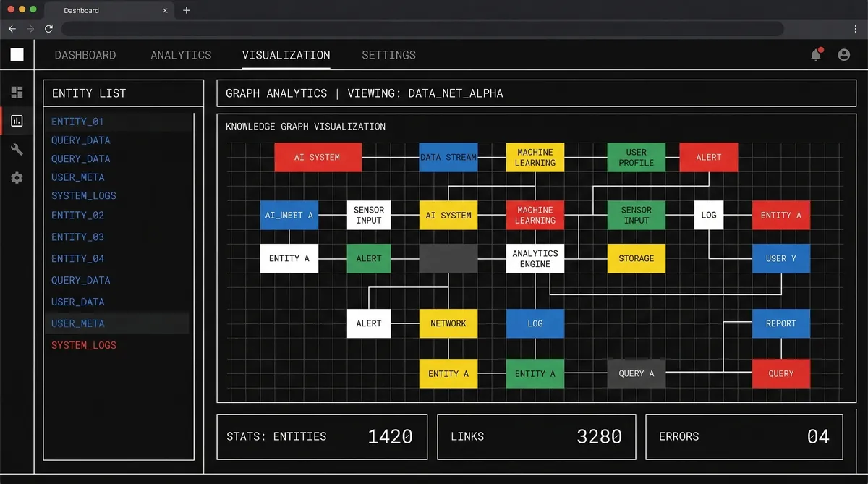Viewport: 868px width, 484px height.
Task: Click the MACHINE LEARNING yellow node
Action: tap(535, 157)
